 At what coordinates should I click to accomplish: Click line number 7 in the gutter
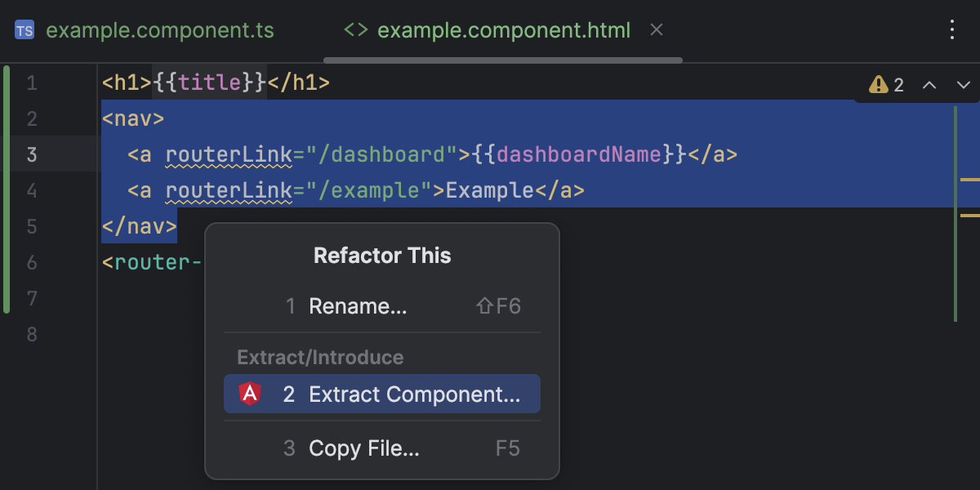[x=32, y=298]
